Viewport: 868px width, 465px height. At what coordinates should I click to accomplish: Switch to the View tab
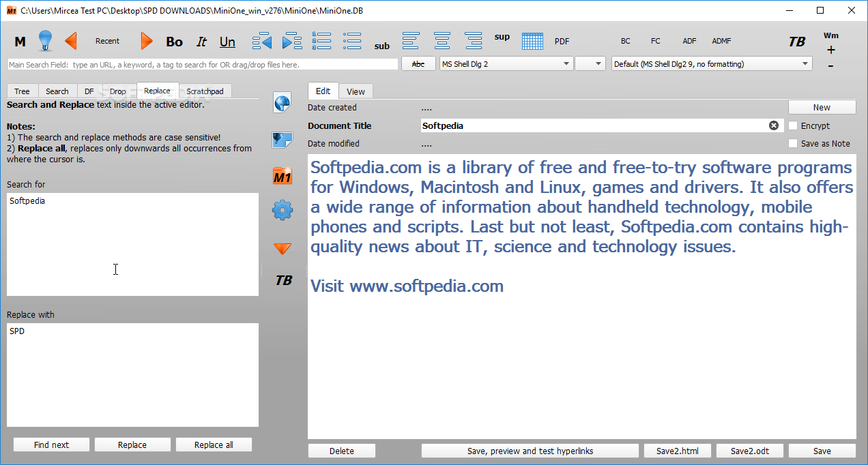356,91
